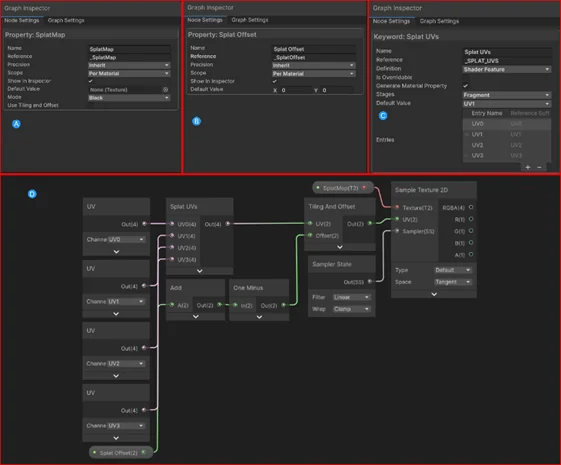
Task: Open Mode dropdown showing Black
Action: coord(129,98)
